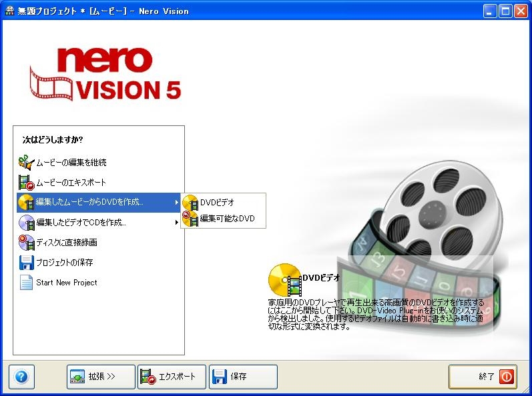Select プロジェクトの保存 option
Image resolution: width=532 pixels, height=396 pixels.
(98, 263)
